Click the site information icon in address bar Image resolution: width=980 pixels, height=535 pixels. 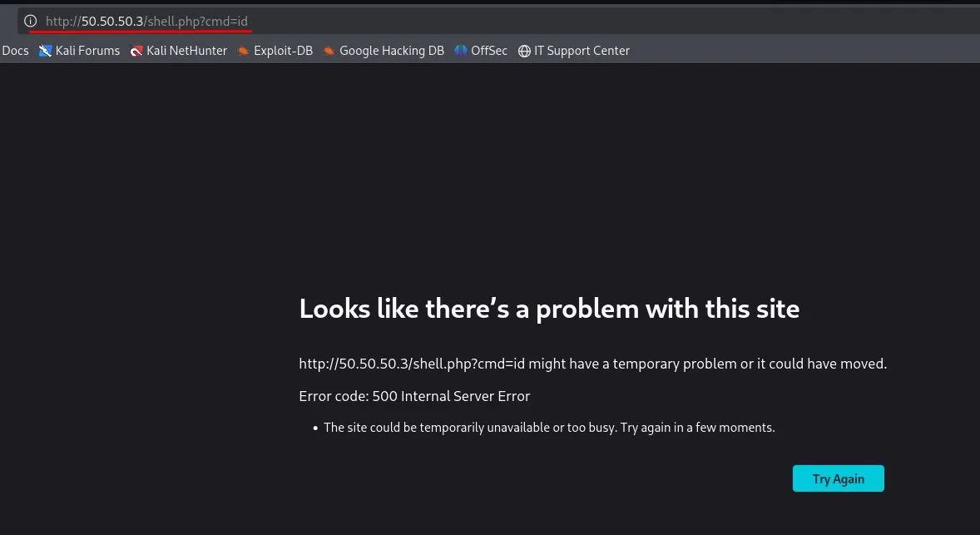pyautogui.click(x=30, y=21)
